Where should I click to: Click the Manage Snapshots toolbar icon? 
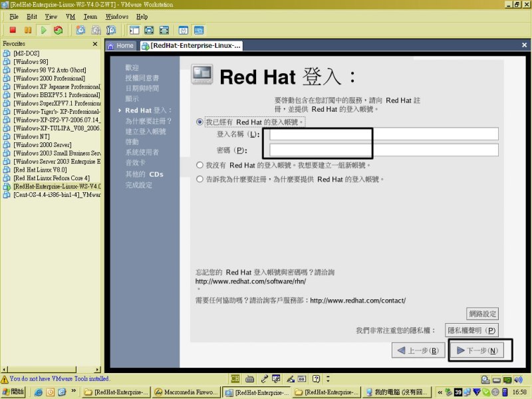(111, 30)
